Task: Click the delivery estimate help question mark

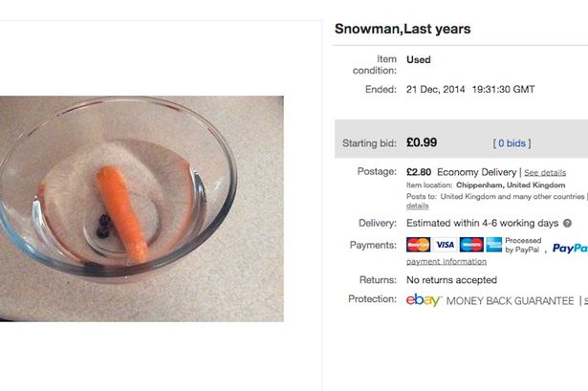Action: 567,223
